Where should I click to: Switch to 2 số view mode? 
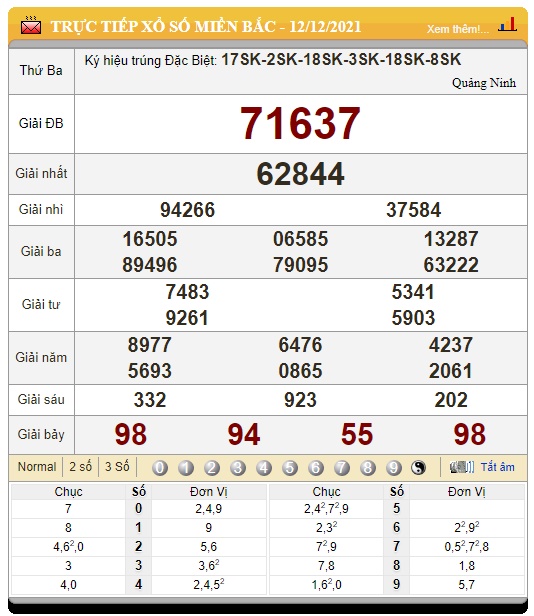(x=81, y=467)
